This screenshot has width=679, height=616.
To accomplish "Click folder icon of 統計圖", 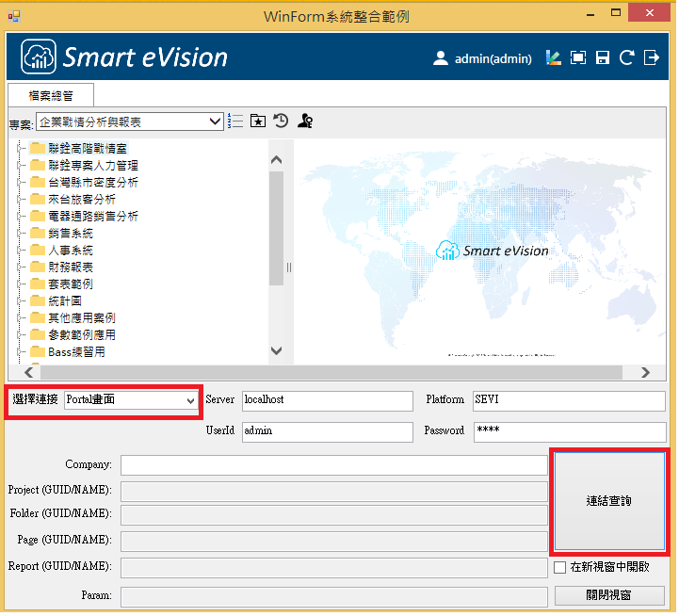I will point(38,301).
